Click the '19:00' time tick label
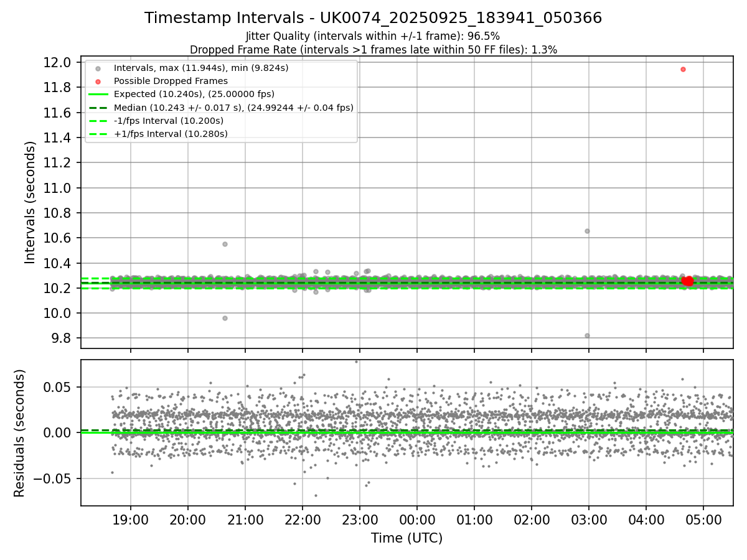The height and width of the screenshot is (560, 747). pyautogui.click(x=131, y=519)
